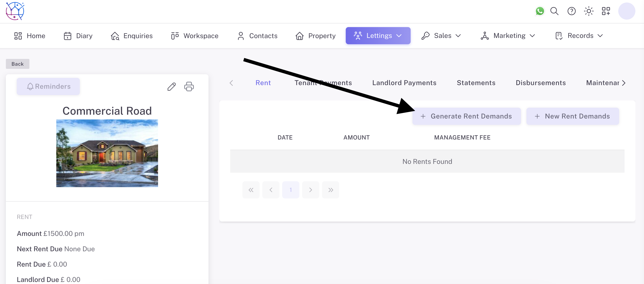Open WhatsApp icon in top bar
The width and height of the screenshot is (644, 284).
click(x=540, y=11)
